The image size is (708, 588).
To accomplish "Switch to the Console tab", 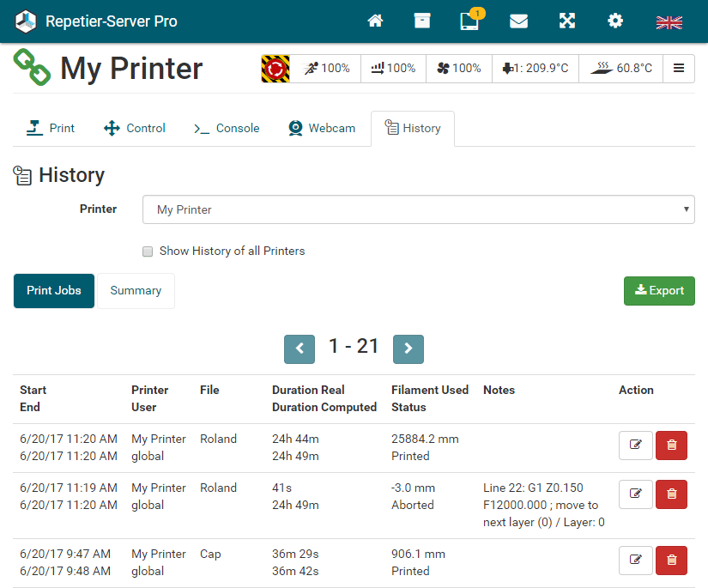I will 227,128.
